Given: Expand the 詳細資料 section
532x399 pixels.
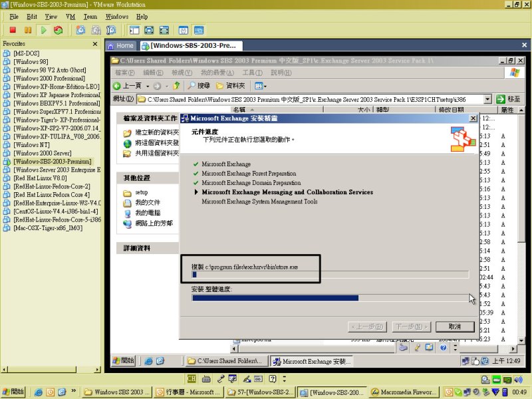Looking at the screenshot, I should (x=148, y=248).
